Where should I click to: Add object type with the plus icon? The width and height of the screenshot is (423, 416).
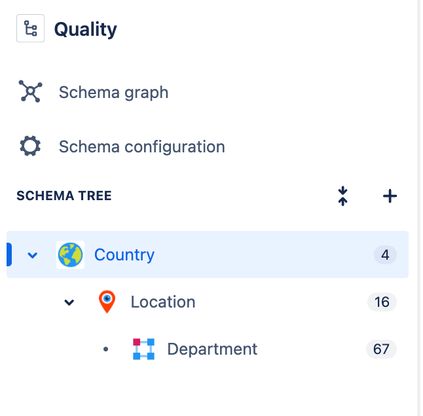point(390,196)
